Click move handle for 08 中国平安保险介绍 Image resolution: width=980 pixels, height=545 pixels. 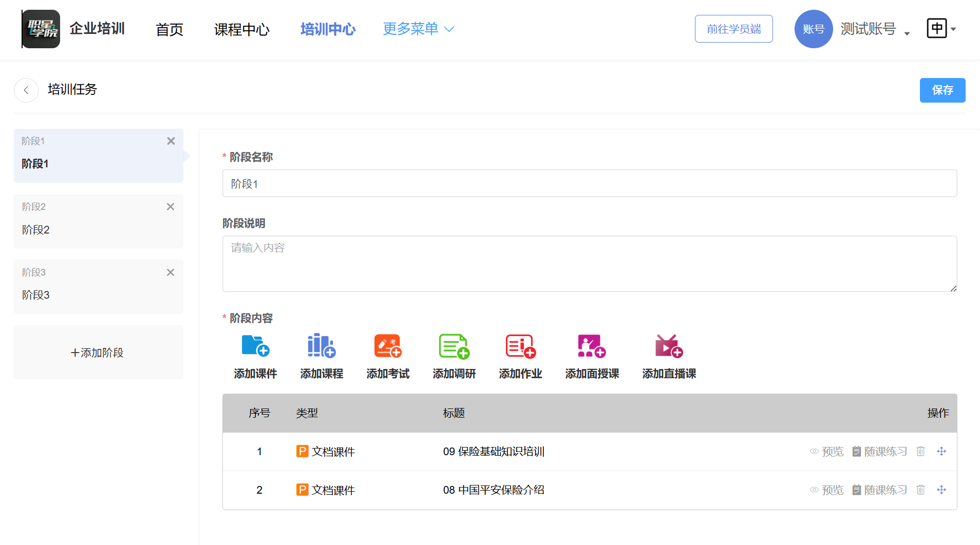pyautogui.click(x=941, y=490)
